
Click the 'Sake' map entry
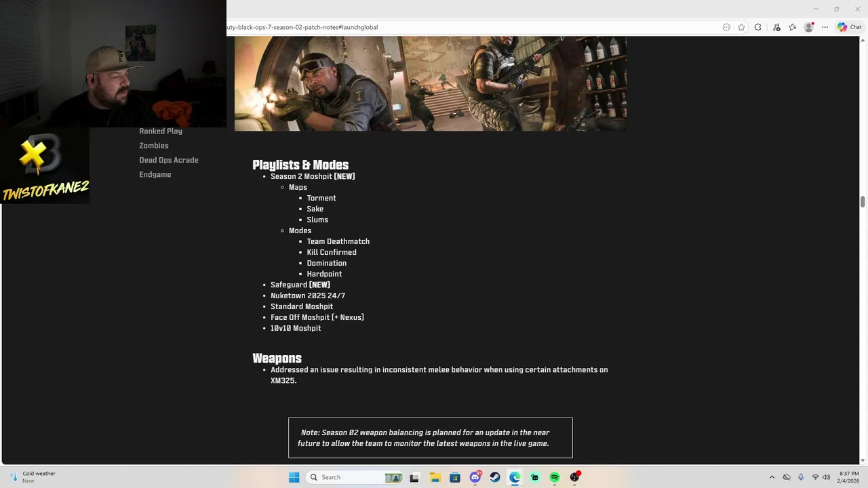(315, 209)
